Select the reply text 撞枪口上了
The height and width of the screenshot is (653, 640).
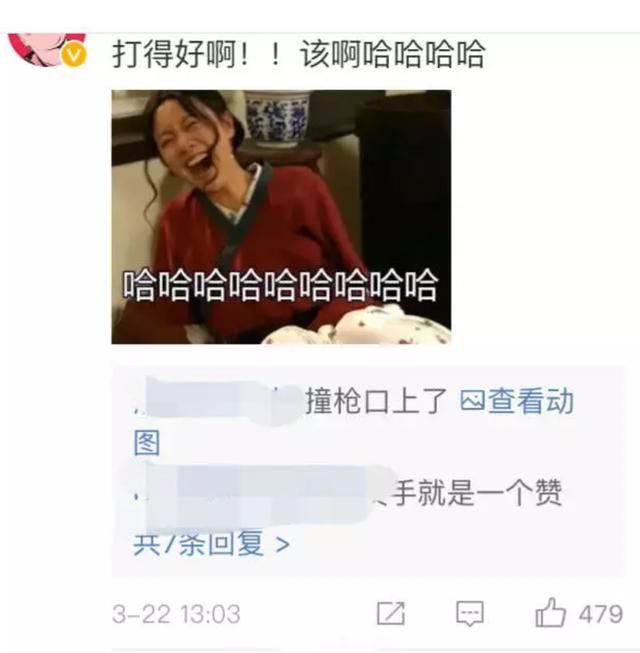click(x=377, y=401)
